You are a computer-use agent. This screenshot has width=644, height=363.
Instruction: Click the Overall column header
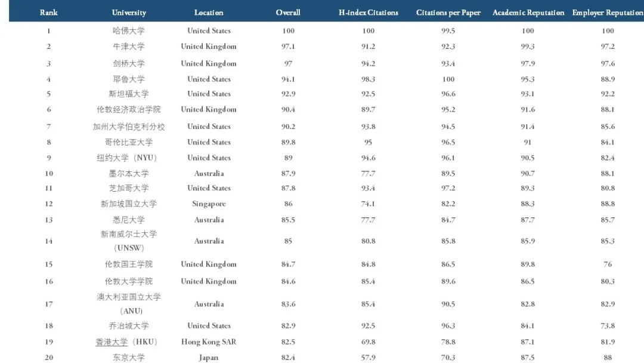tap(288, 13)
